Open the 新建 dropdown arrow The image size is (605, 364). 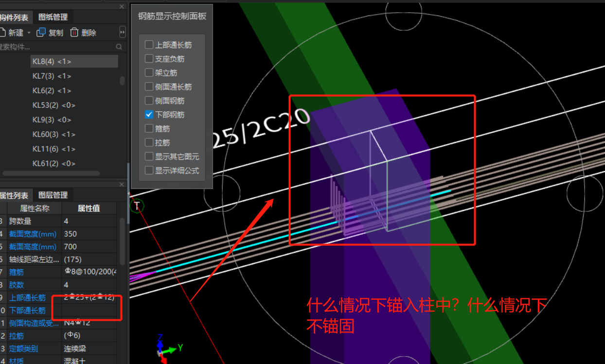(29, 33)
